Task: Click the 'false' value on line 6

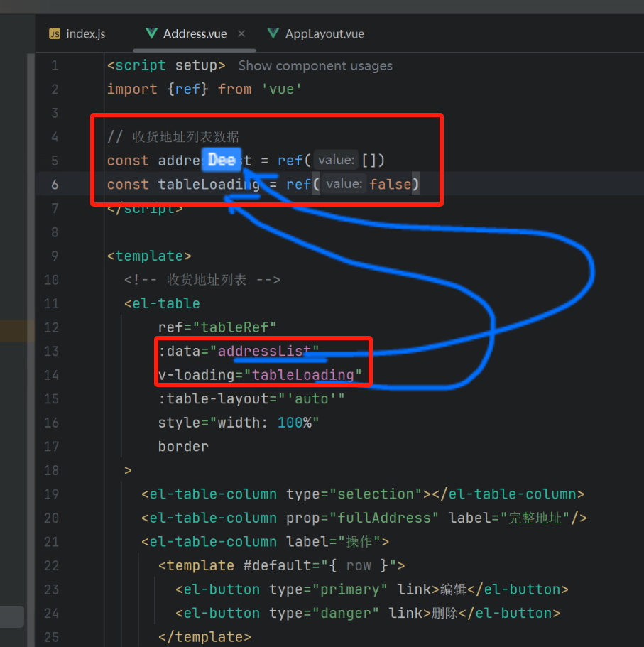Action: click(x=391, y=185)
